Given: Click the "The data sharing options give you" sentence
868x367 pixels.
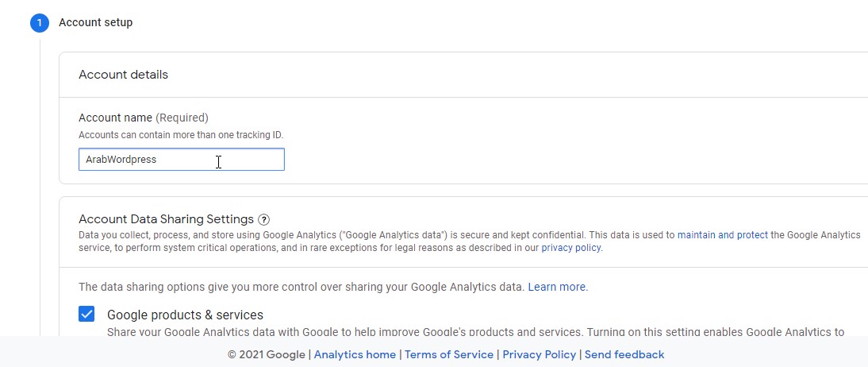Looking at the screenshot, I should tap(301, 287).
